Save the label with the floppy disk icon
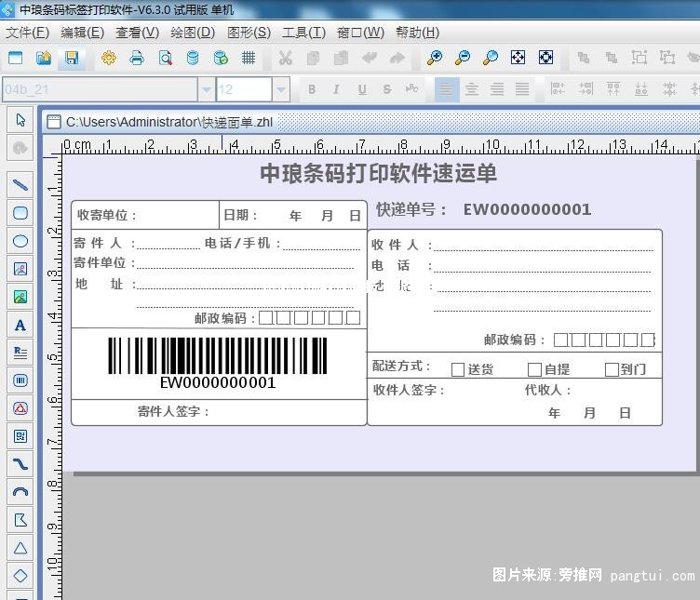The image size is (700, 600). click(x=72, y=58)
